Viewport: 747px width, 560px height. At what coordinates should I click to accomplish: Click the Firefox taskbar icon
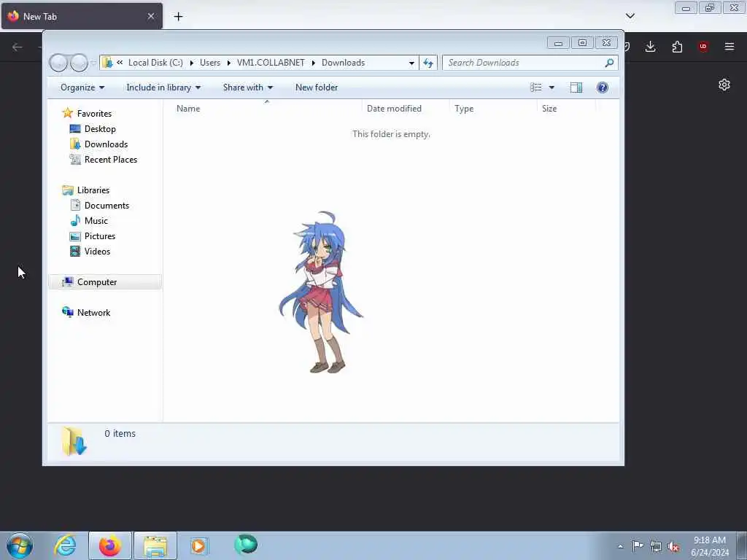pyautogui.click(x=109, y=545)
